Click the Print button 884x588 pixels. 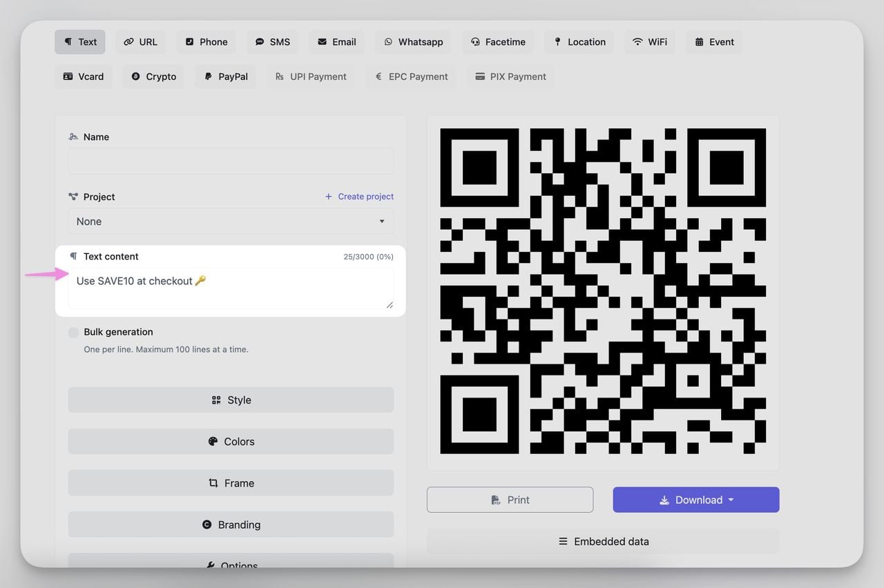(510, 500)
